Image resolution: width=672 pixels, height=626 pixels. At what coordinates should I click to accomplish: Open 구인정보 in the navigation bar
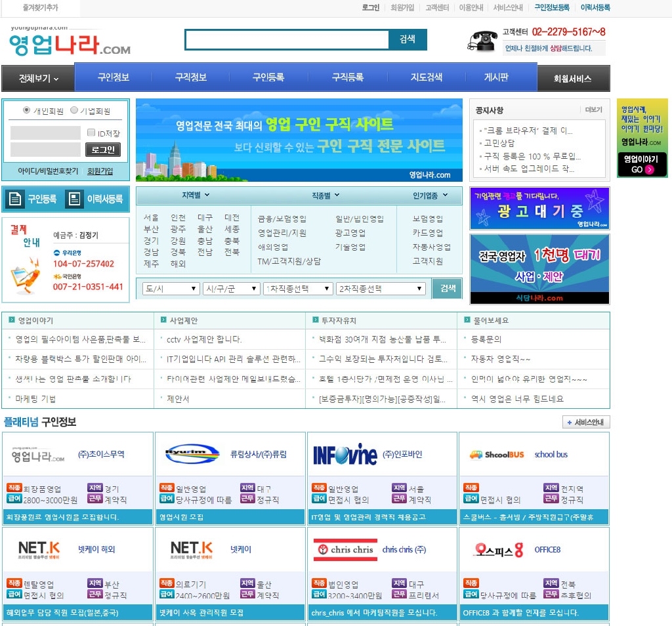point(114,77)
